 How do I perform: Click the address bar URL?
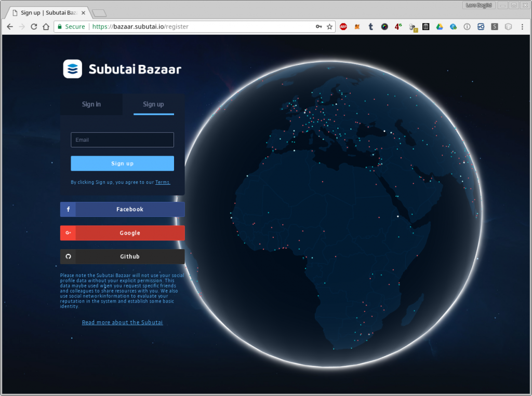(140, 26)
